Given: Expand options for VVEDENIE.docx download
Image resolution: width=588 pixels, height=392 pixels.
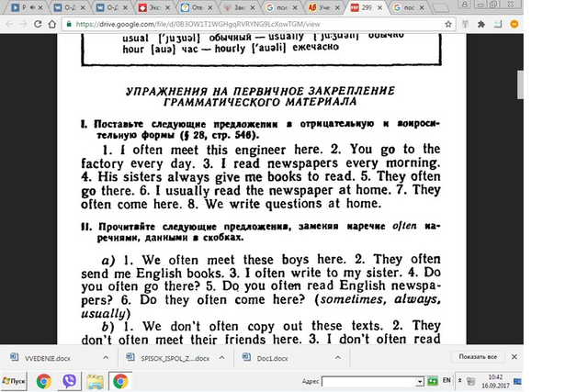Looking at the screenshot, I should (106, 357).
